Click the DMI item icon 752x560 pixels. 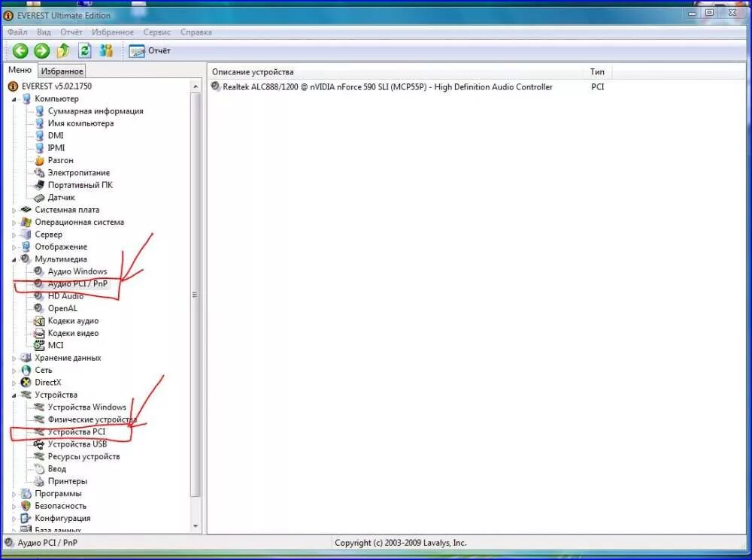click(x=40, y=136)
